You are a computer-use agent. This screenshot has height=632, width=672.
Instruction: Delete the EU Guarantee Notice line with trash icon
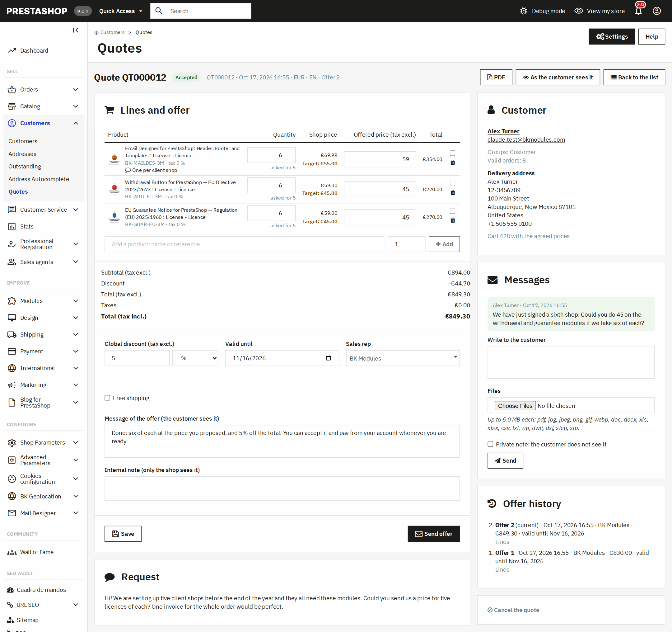tap(453, 220)
